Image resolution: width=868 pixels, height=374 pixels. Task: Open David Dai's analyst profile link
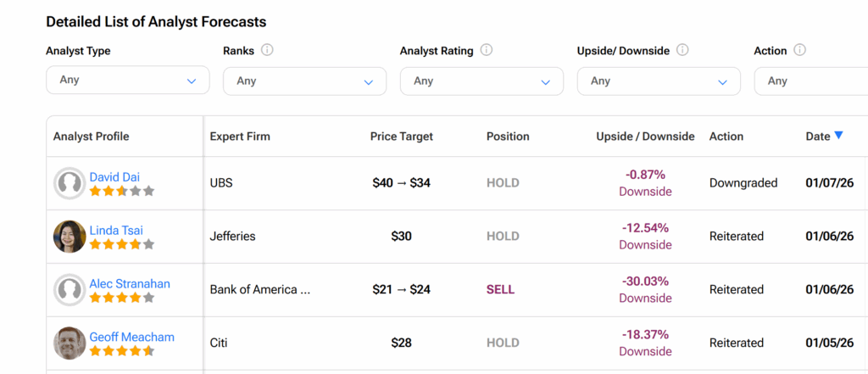click(x=114, y=177)
